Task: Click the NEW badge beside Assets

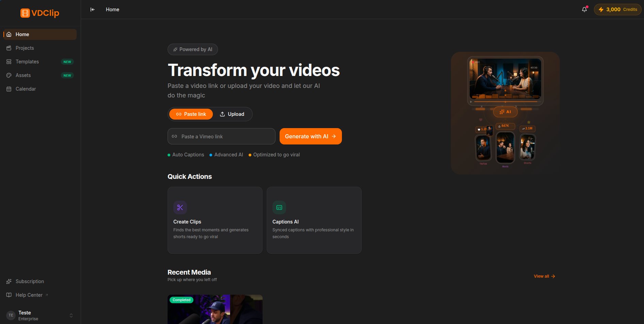Action: coord(67,75)
